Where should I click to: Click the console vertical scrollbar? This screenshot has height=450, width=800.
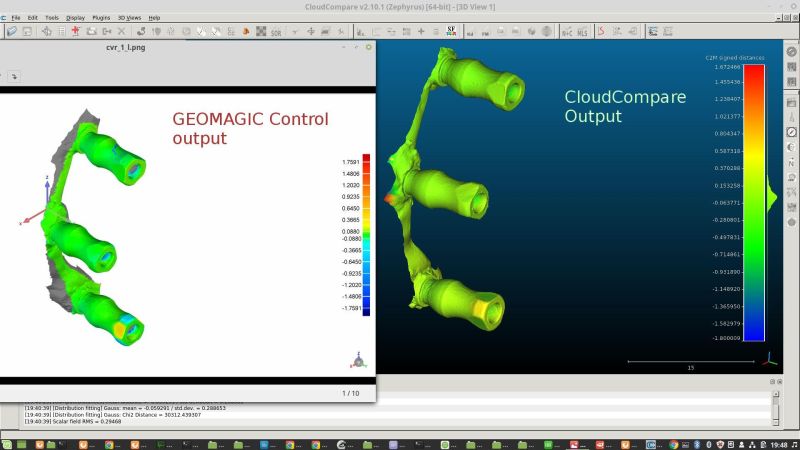coord(776,408)
